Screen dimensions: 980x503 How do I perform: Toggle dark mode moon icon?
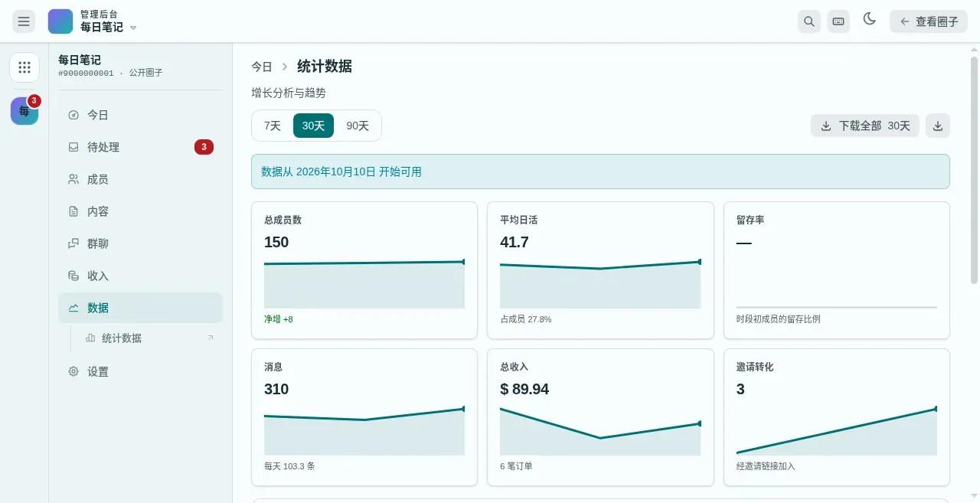[870, 19]
